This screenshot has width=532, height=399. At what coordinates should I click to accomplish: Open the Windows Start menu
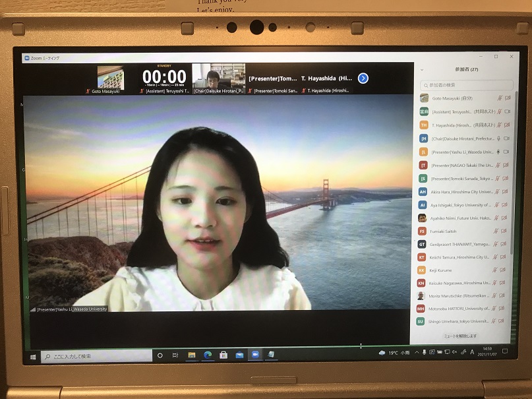point(33,357)
